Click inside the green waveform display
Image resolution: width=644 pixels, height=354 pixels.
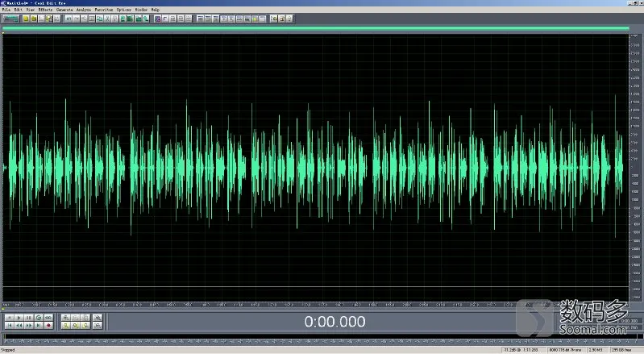point(315,168)
